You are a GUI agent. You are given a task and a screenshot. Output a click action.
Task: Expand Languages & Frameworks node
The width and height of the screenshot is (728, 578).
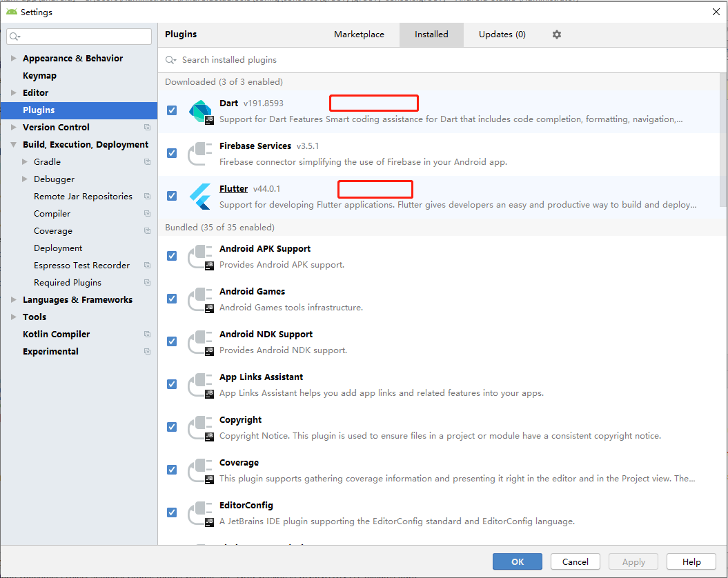tap(14, 299)
